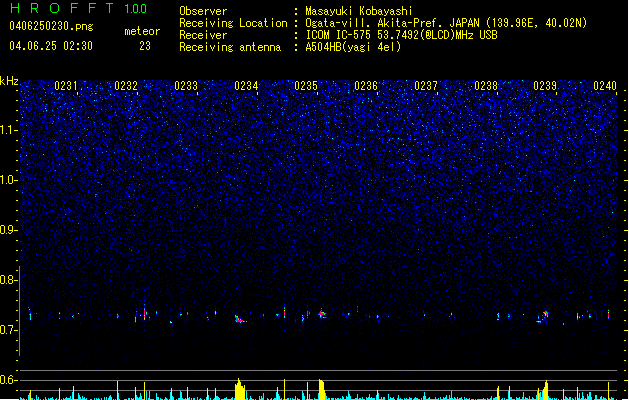Click the meteor echo at 0239
This screenshot has height=400, width=629.
tap(543, 316)
